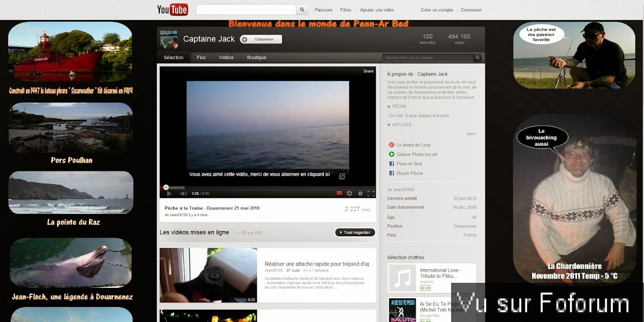Choose Ajouter une vidéo
Screen dimensions: 644x322
pos(377,10)
